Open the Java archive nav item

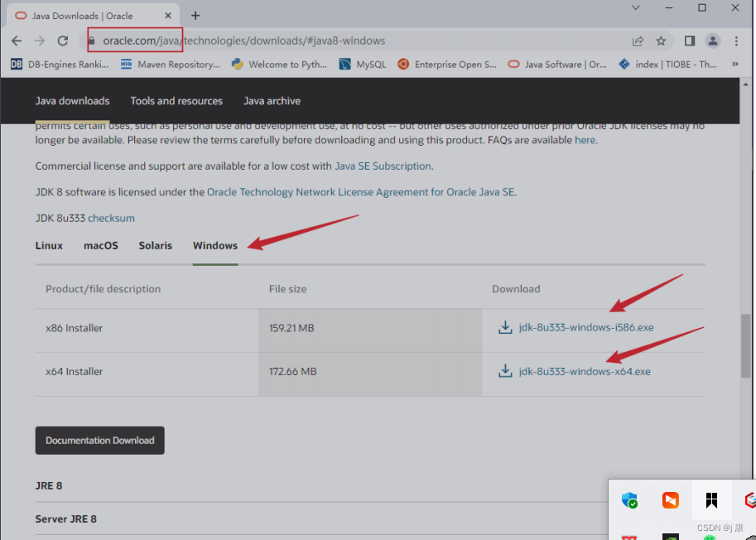[272, 101]
